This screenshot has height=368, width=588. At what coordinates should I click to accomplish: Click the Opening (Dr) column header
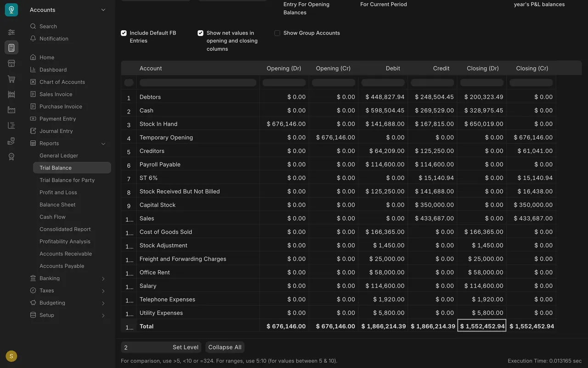pos(284,69)
